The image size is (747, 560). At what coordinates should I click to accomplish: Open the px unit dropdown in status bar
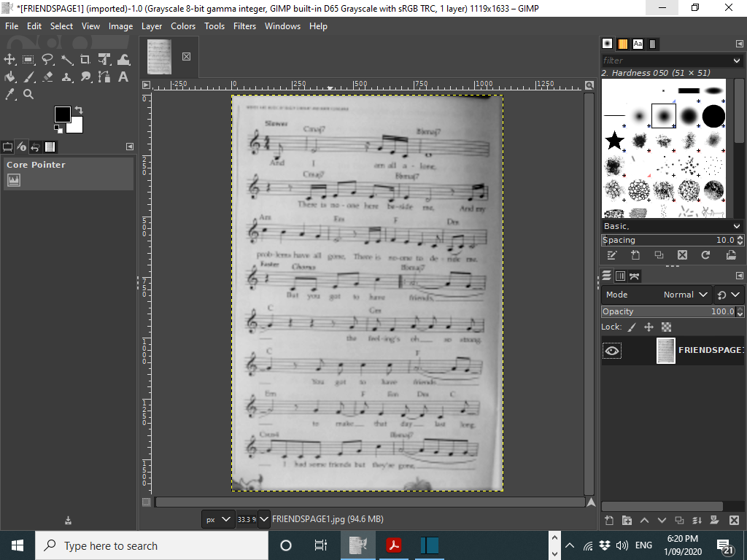tap(218, 519)
